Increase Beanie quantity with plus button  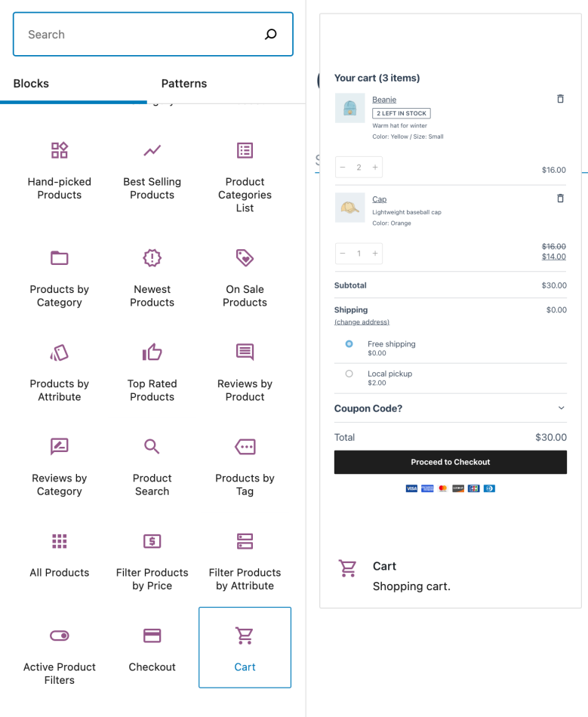[375, 168]
